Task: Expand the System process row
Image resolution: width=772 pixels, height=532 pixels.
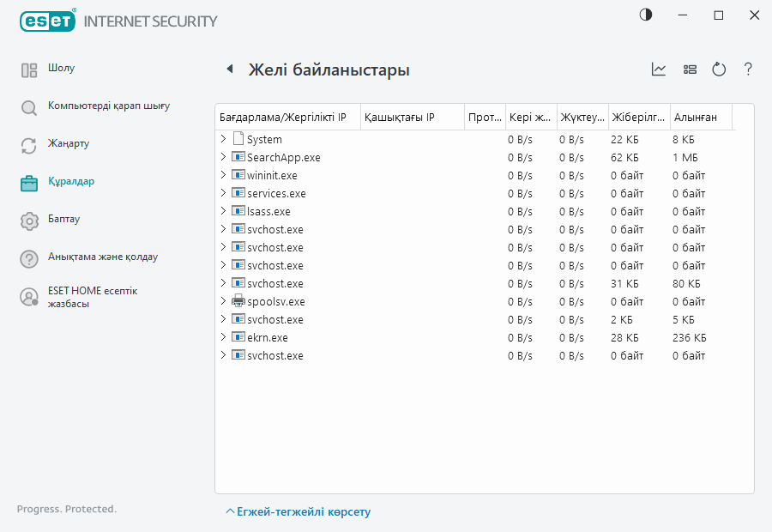Action: [224, 139]
